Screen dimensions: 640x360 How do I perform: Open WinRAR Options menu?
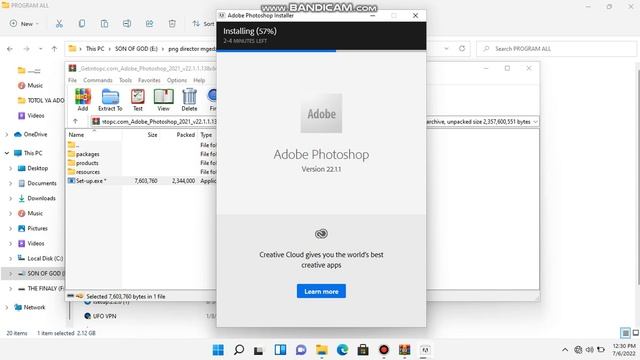coord(177,80)
